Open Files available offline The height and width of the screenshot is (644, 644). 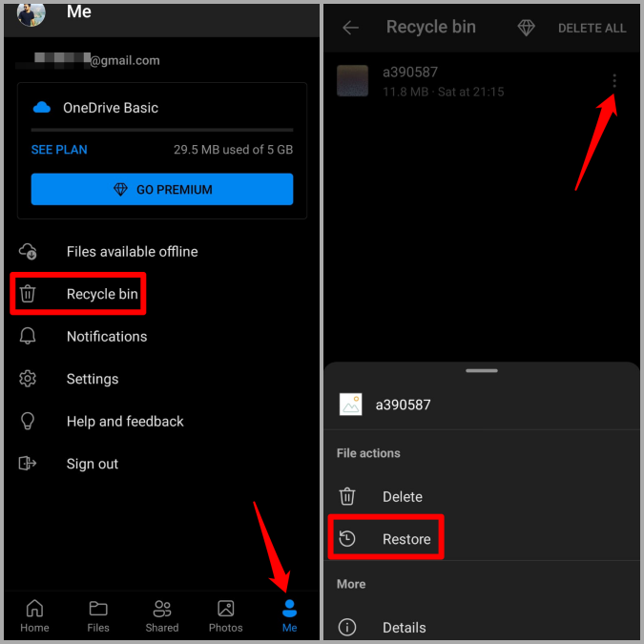160,251
